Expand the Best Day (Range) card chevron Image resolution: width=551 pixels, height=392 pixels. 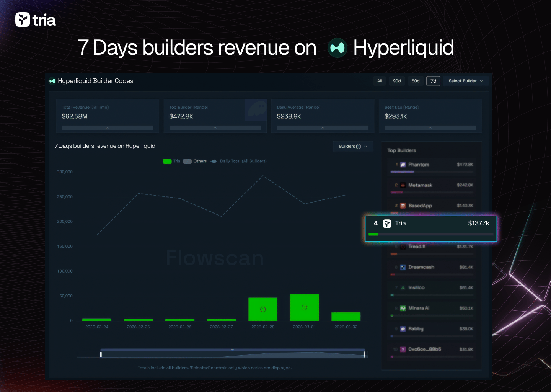click(430, 128)
